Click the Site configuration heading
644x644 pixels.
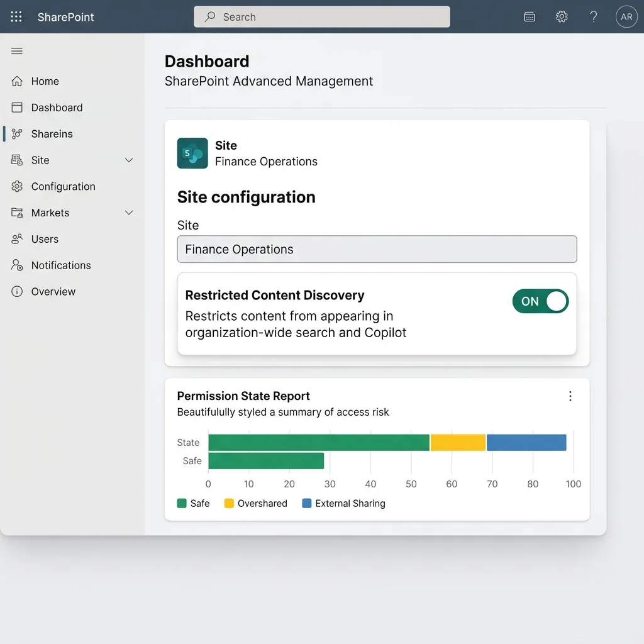(246, 197)
